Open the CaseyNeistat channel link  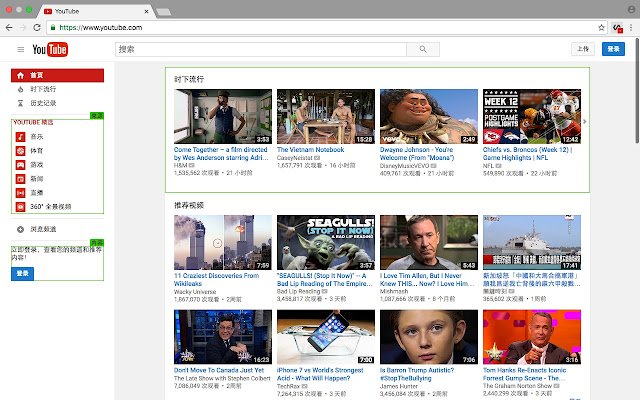(295, 158)
